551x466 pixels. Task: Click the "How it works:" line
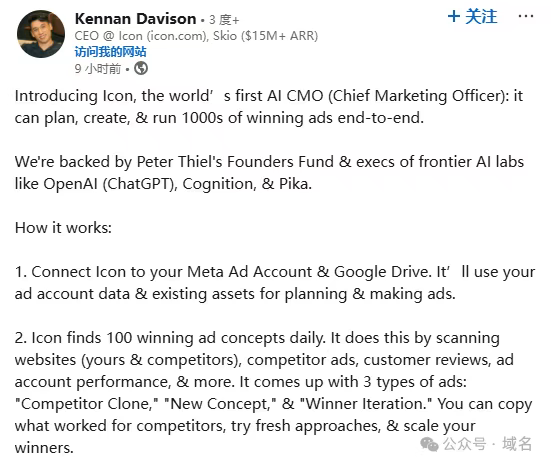tap(63, 228)
